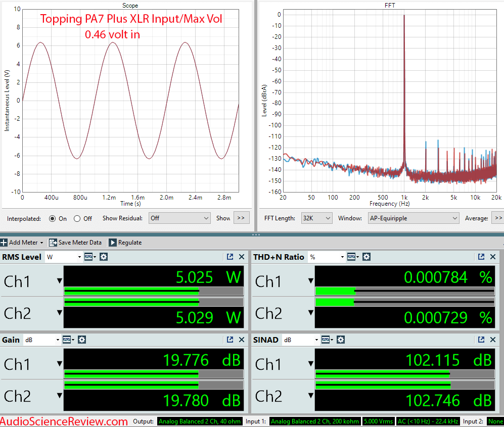Open settings gear for SINAD meter

pos(341,340)
